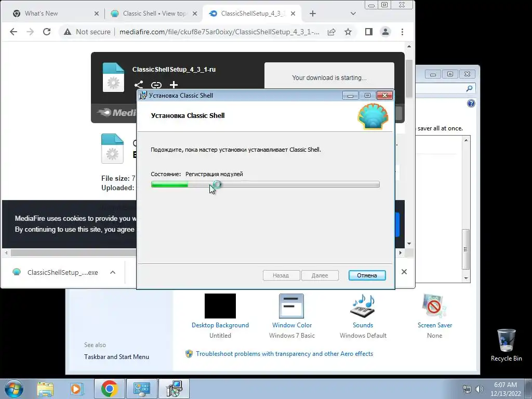This screenshot has height=399, width=532.
Task: Open Screen Saver settings link
Action: [x=435, y=325]
